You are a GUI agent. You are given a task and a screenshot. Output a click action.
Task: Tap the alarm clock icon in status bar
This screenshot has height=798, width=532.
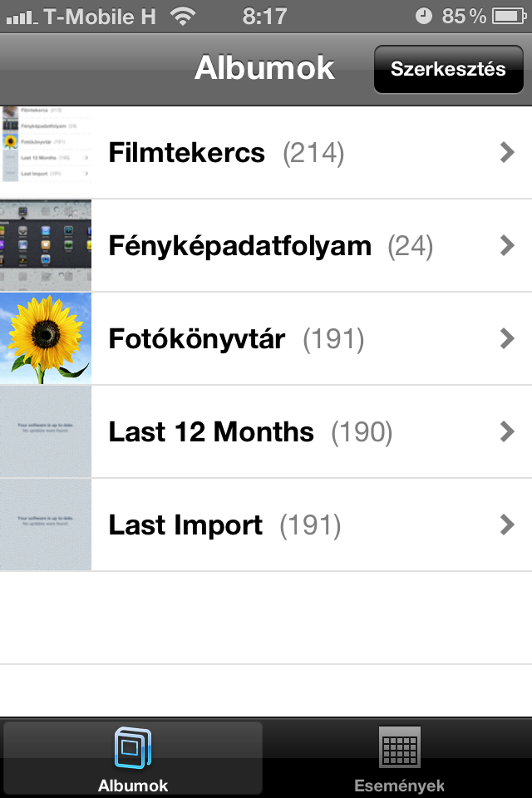[x=424, y=17]
